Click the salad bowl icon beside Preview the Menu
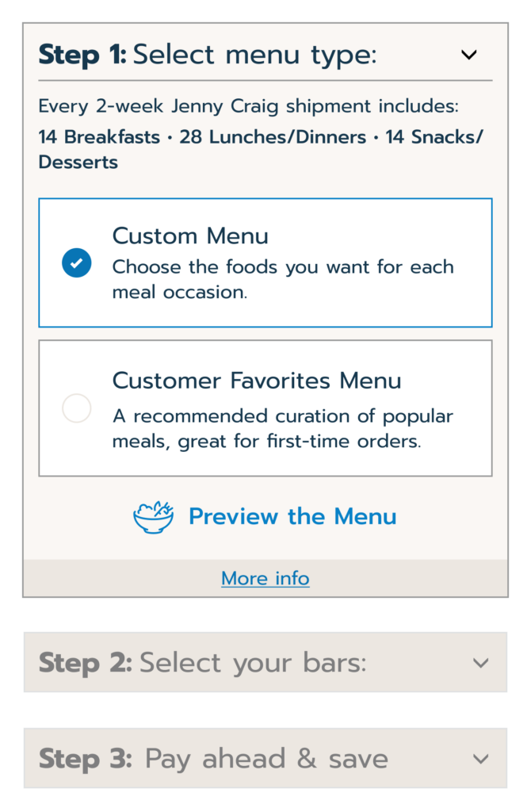Screen dimensions: 531x812 (x=153, y=517)
